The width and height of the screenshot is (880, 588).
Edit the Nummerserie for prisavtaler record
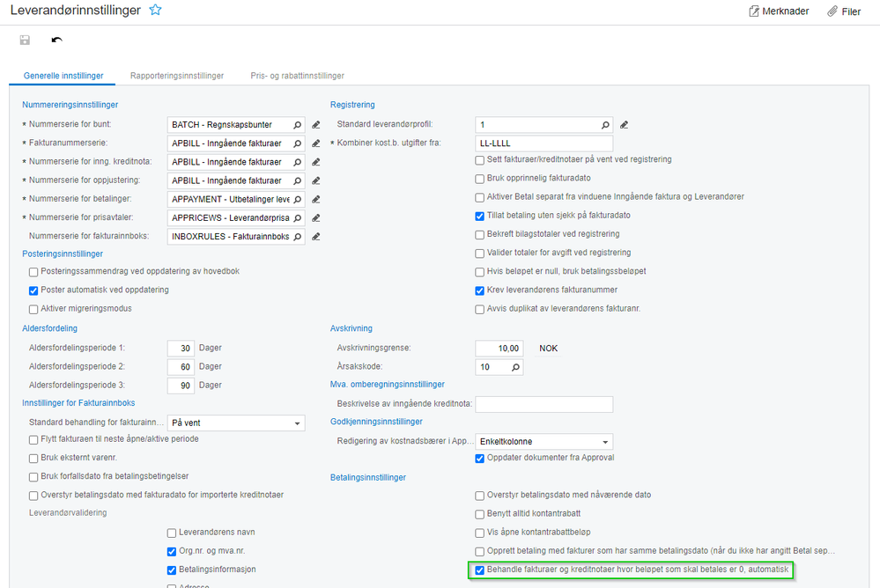pos(316,217)
